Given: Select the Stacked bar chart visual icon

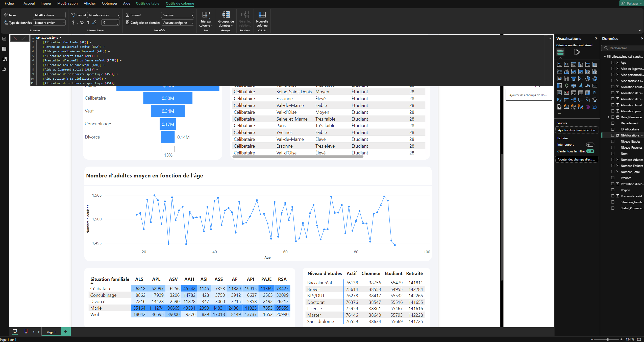Looking at the screenshot, I should [559, 64].
